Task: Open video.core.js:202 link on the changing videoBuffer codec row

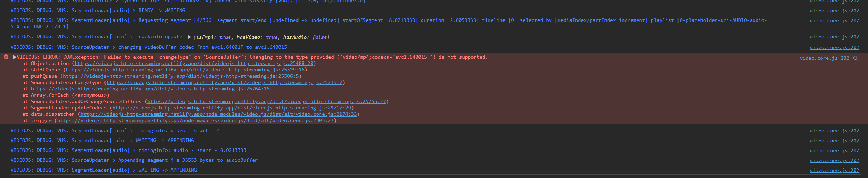Action: (x=834, y=48)
